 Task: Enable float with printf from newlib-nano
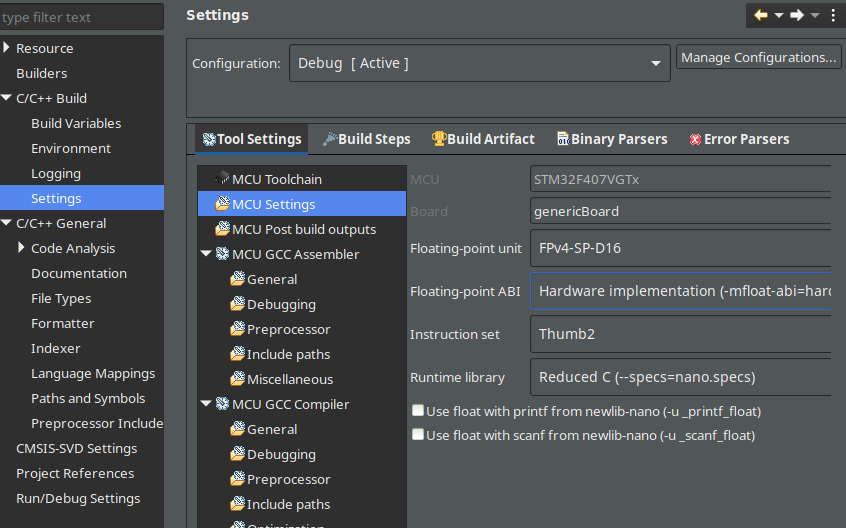tap(418, 411)
